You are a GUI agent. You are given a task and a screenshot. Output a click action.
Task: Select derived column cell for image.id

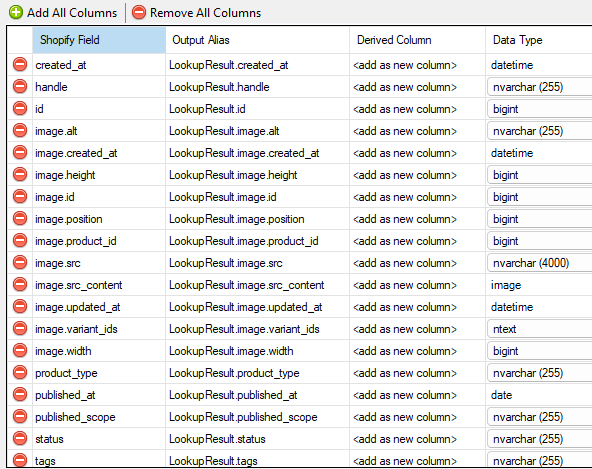coord(418,197)
